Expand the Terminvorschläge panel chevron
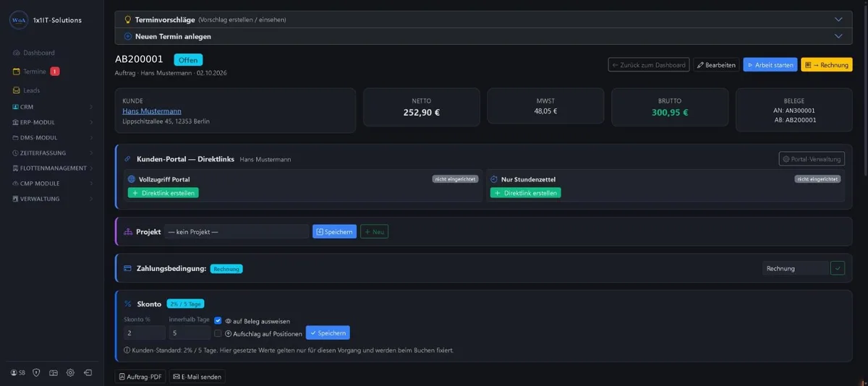 click(x=838, y=20)
